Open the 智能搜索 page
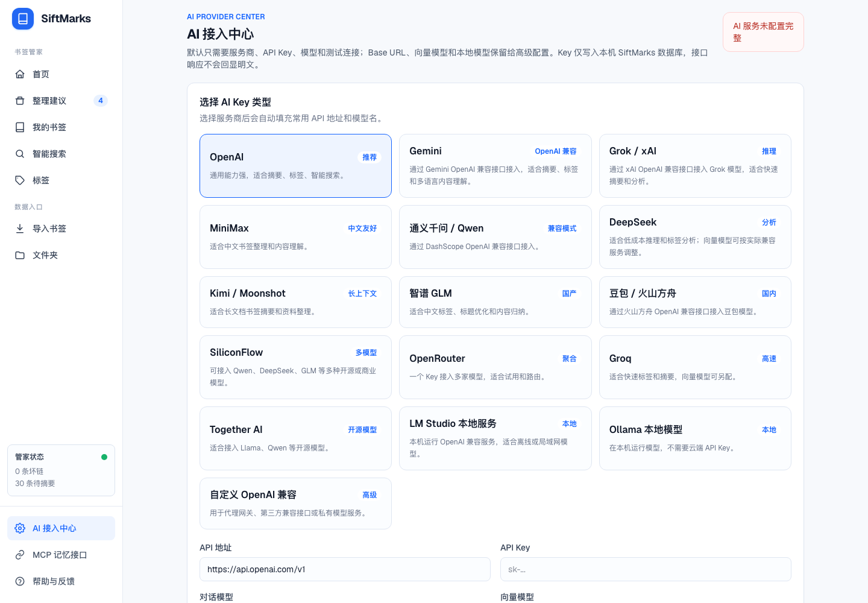868x603 pixels. pyautogui.click(x=61, y=154)
